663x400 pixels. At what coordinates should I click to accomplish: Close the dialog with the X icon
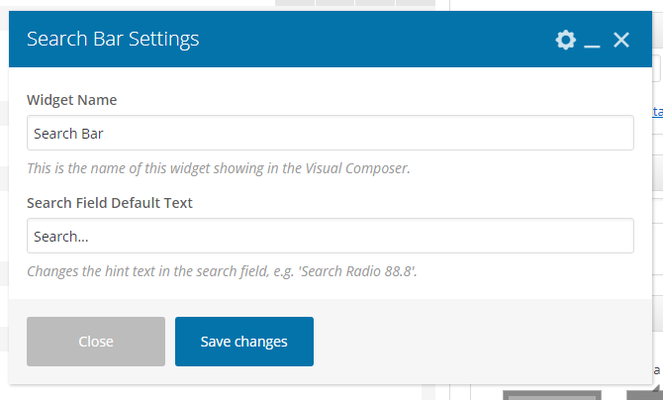pyautogui.click(x=621, y=40)
